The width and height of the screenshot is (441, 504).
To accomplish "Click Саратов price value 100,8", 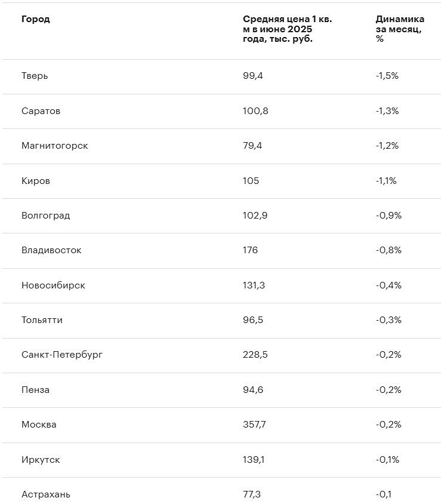I will 255,111.
